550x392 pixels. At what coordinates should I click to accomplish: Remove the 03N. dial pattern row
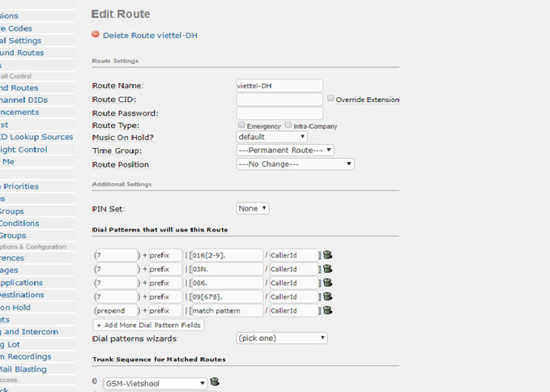pyautogui.click(x=327, y=269)
